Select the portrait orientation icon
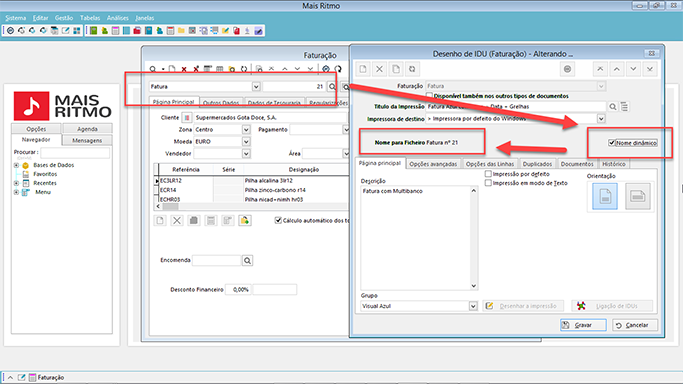The image size is (683, 384). (x=605, y=196)
